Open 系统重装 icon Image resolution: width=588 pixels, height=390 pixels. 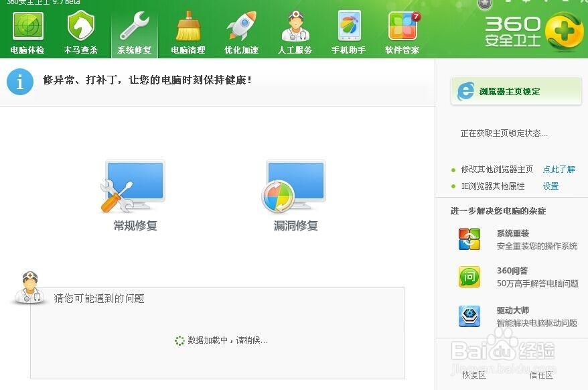coord(469,239)
